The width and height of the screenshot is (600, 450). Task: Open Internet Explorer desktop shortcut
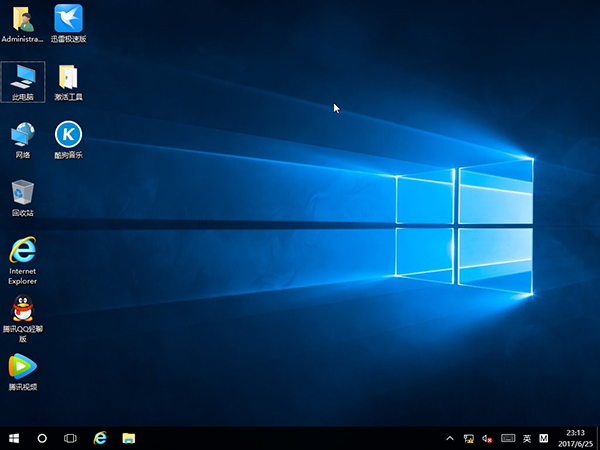coord(22,250)
